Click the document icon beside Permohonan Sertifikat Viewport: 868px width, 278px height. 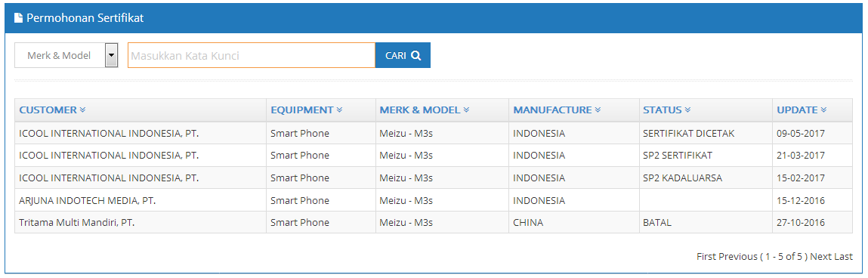point(18,17)
